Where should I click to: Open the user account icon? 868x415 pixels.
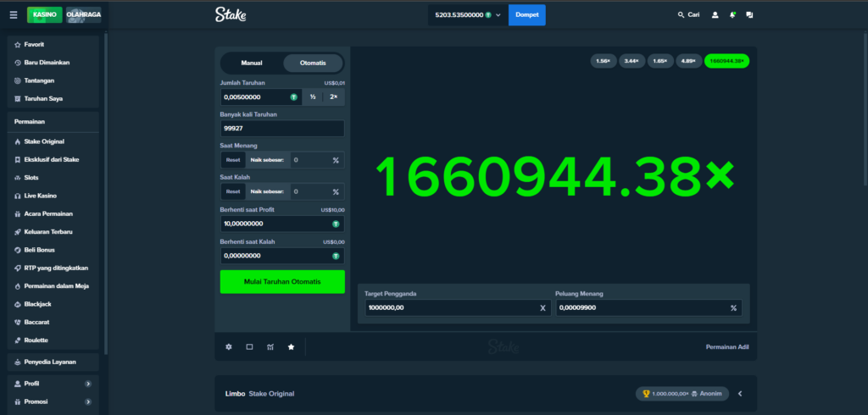tap(715, 15)
